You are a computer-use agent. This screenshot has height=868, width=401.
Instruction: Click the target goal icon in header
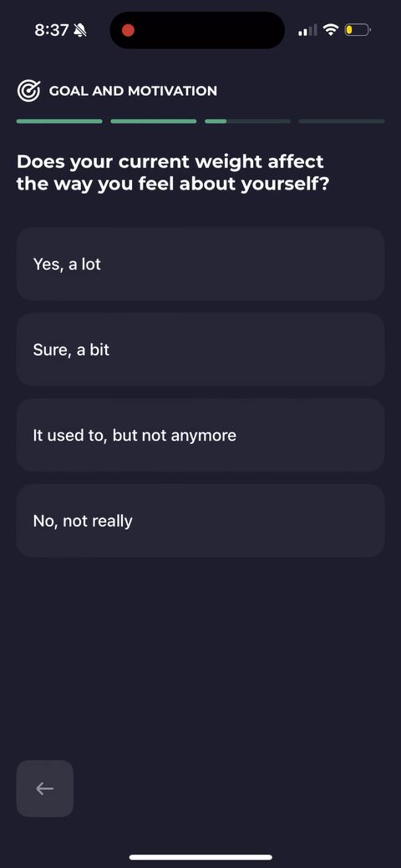click(x=28, y=91)
